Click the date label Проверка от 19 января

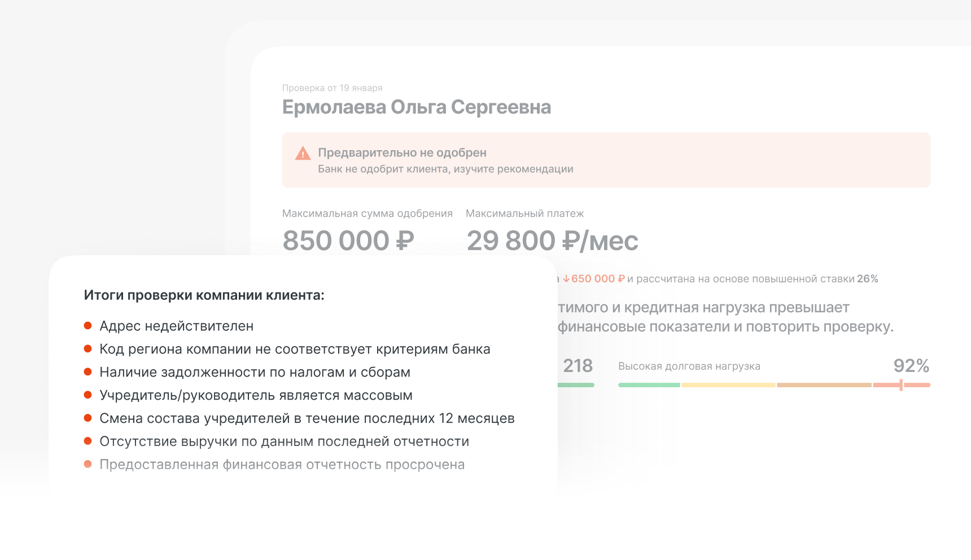pyautogui.click(x=333, y=88)
